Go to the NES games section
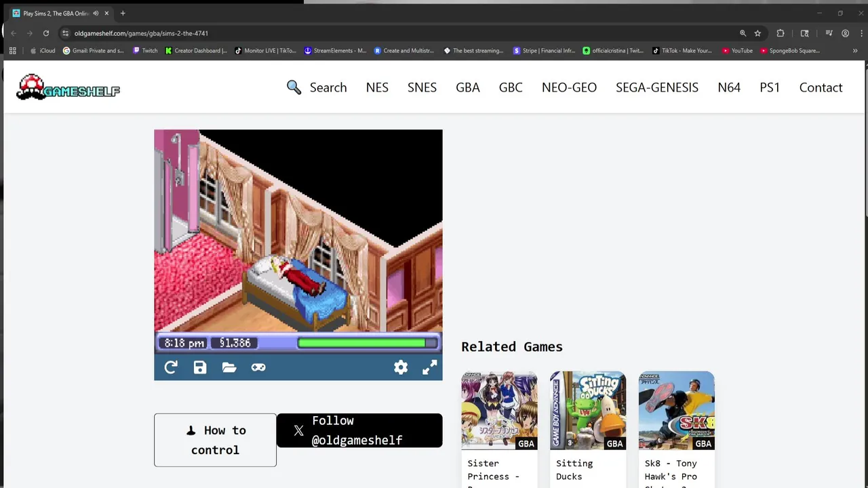Image resolution: width=868 pixels, height=488 pixels. [377, 87]
